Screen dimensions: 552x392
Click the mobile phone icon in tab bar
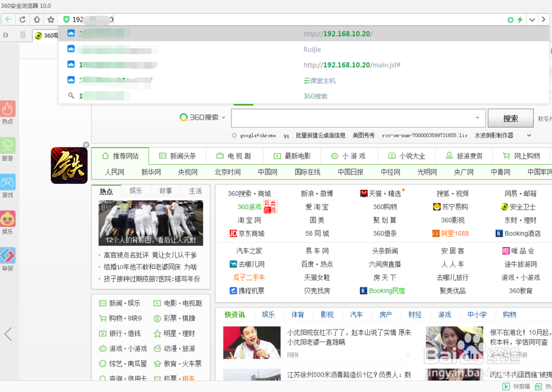[23, 35]
